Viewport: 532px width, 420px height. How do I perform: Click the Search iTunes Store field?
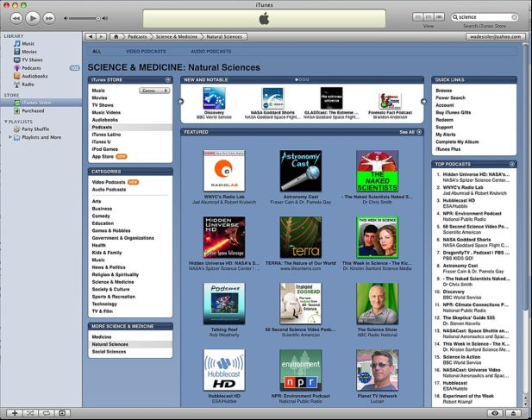point(485,17)
